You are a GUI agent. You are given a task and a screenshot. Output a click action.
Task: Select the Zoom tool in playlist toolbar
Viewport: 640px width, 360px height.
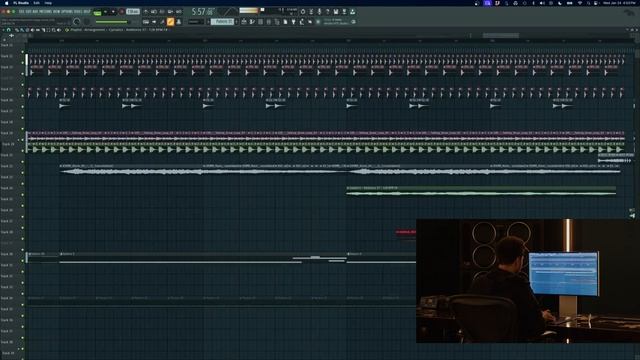coord(53,30)
